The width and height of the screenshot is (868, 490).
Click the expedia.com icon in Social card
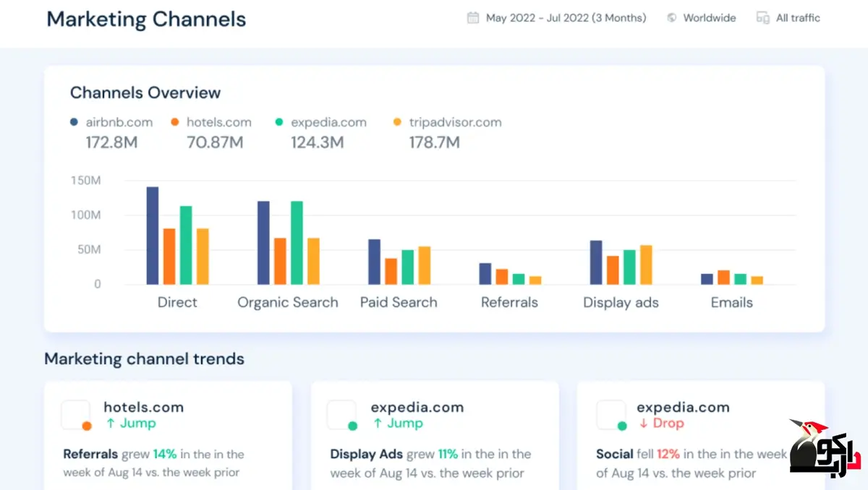coord(611,416)
